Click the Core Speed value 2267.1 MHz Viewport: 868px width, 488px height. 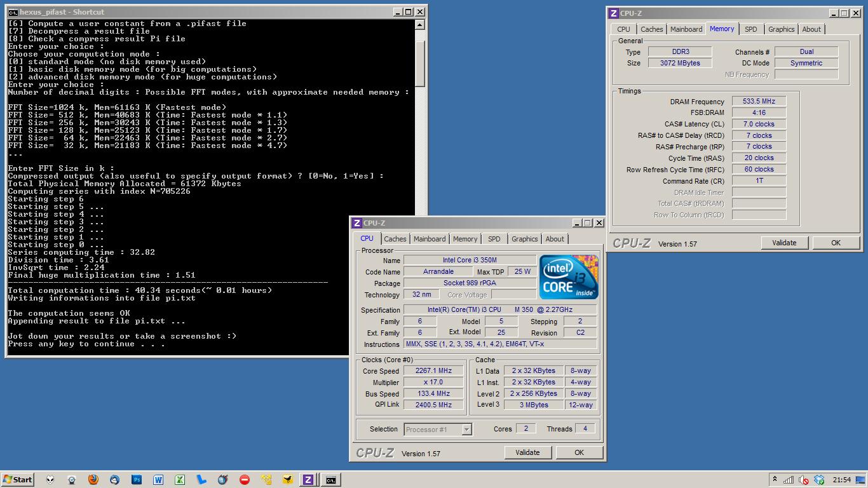[x=433, y=370]
